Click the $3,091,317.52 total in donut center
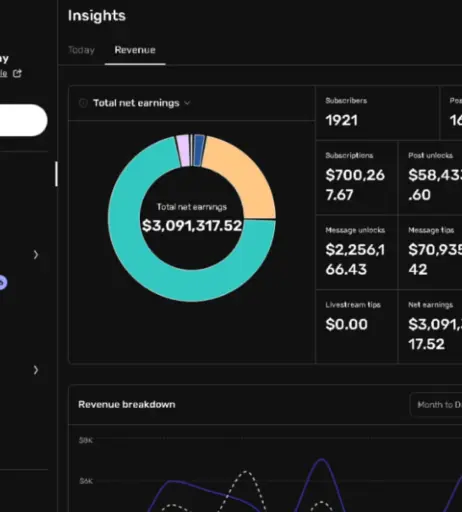Image resolution: width=462 pixels, height=512 pixels. [x=192, y=226]
